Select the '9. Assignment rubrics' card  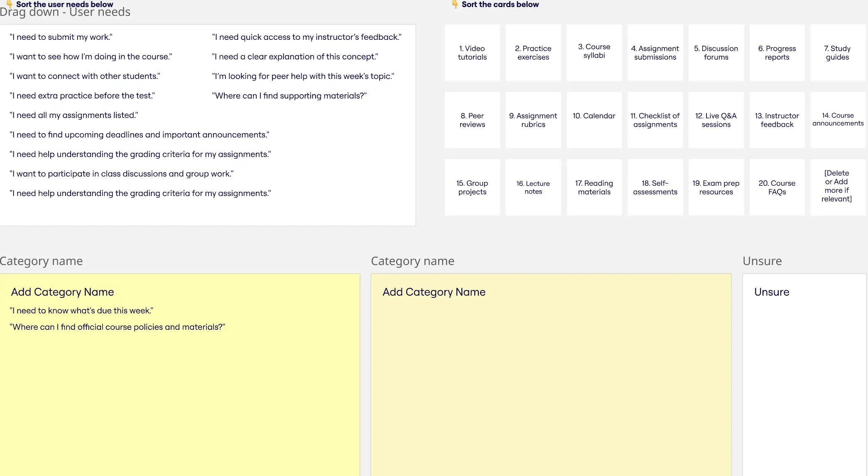coord(533,120)
